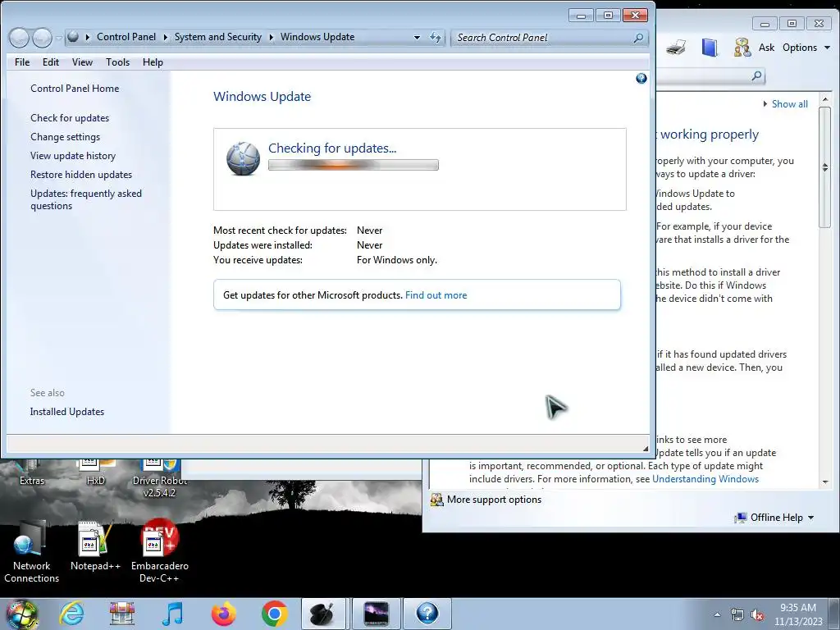The height and width of the screenshot is (630, 840).
Task: Open Updates: frequently asked questions
Action: 85,199
